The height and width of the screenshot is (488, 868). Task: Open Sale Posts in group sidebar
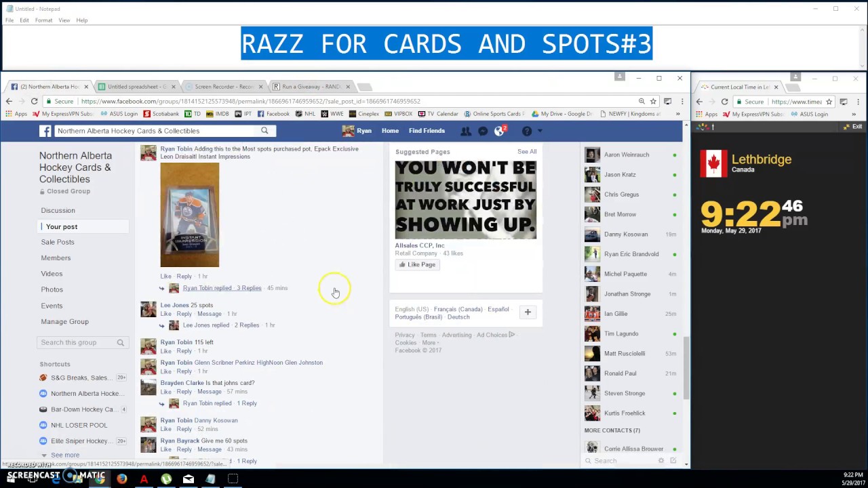(58, 242)
